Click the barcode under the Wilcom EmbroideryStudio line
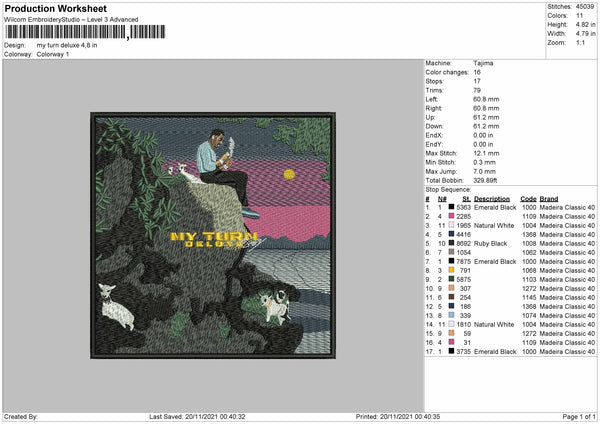 coord(85,32)
